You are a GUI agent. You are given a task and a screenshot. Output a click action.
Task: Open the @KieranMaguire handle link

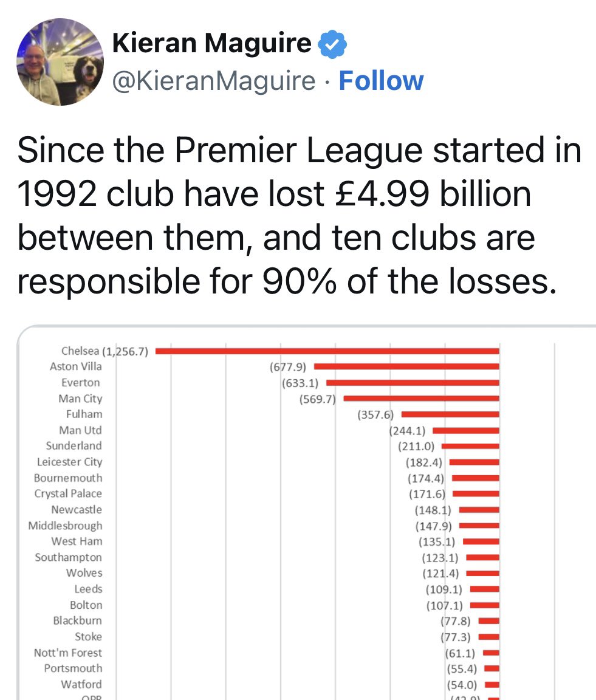pos(213,81)
